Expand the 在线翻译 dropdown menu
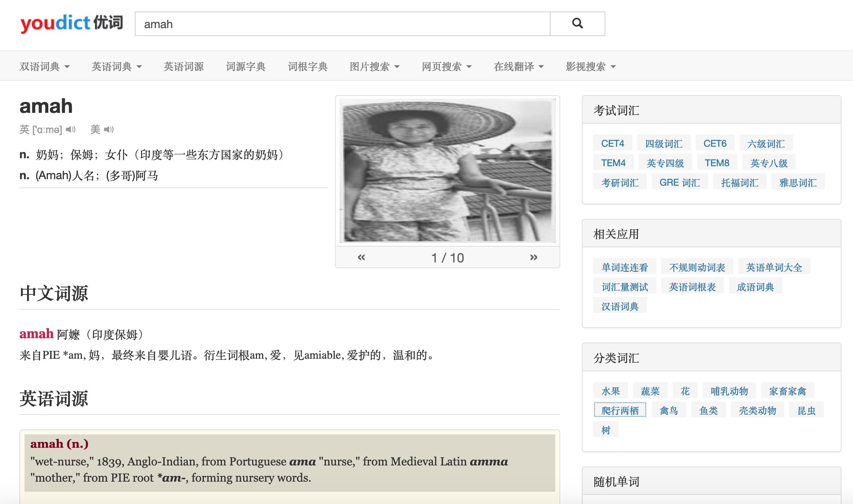 click(518, 67)
